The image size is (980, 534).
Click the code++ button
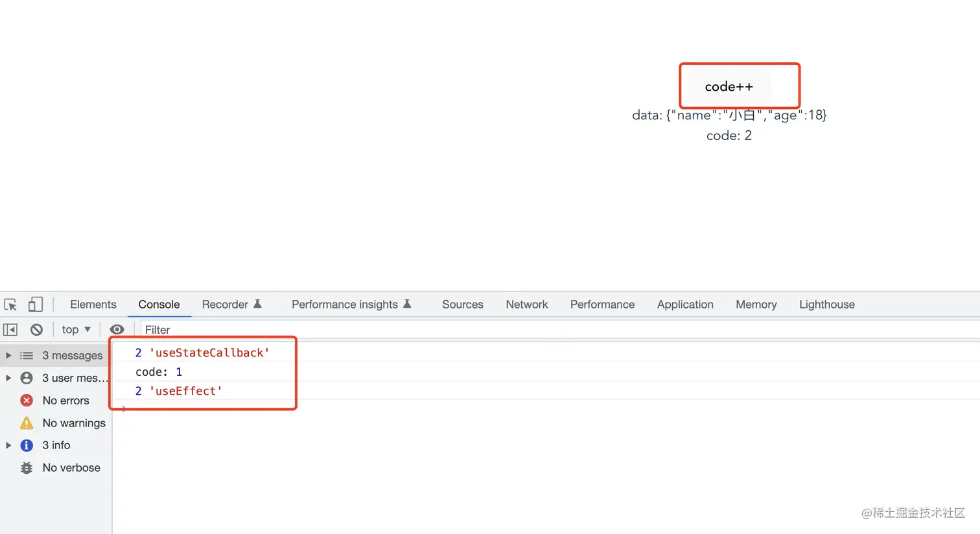click(729, 87)
